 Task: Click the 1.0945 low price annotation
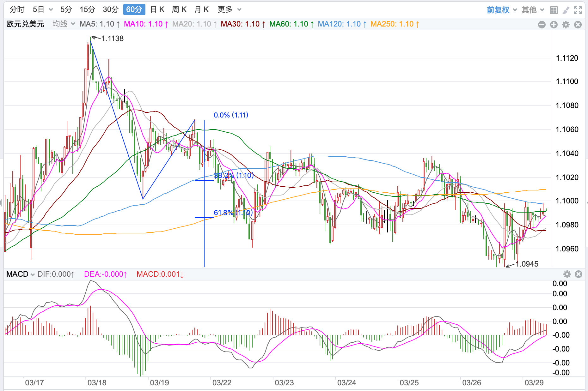click(527, 264)
